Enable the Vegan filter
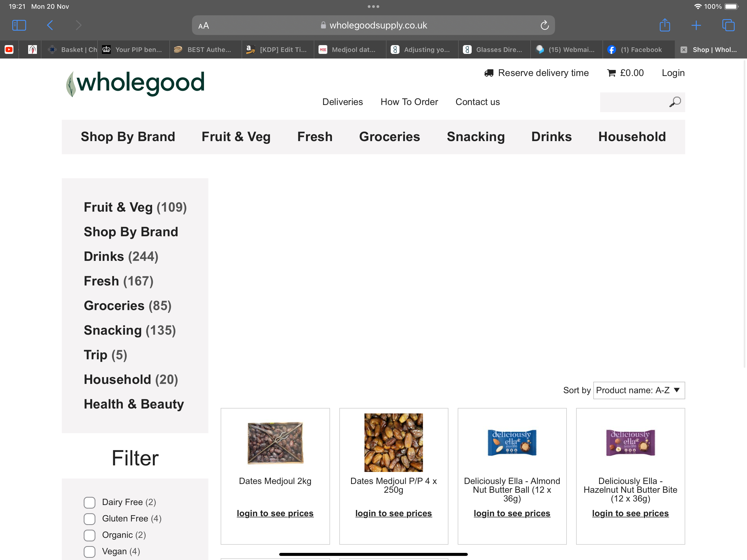The height and width of the screenshot is (560, 747). [x=89, y=552]
